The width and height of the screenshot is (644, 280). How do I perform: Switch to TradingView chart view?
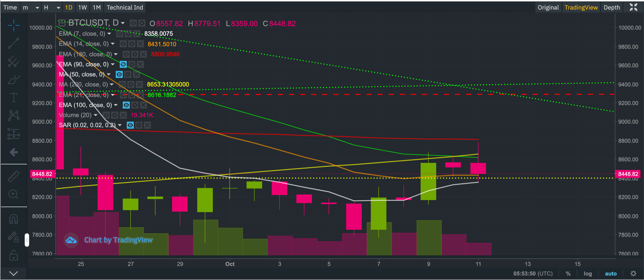[581, 8]
